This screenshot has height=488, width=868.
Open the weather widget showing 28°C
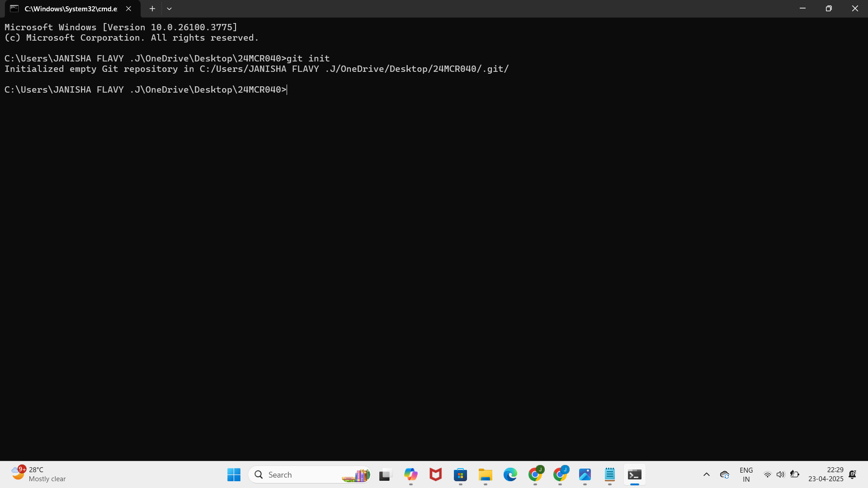39,474
